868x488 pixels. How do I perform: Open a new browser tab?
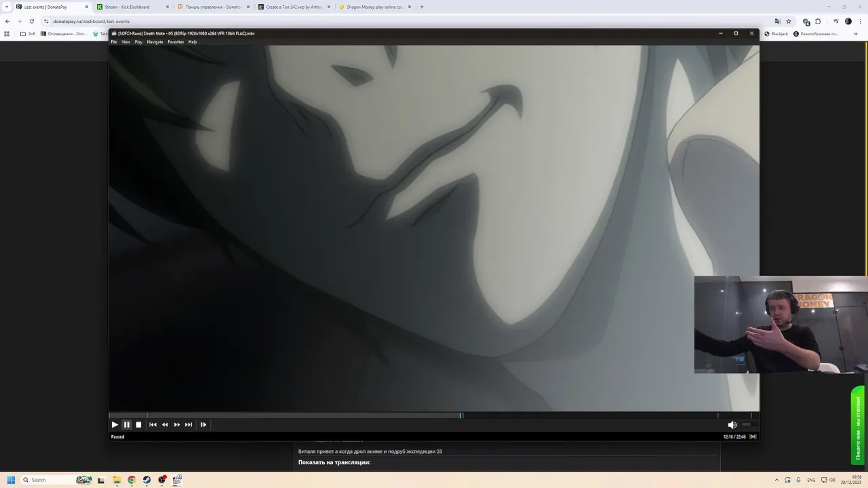pos(422,7)
